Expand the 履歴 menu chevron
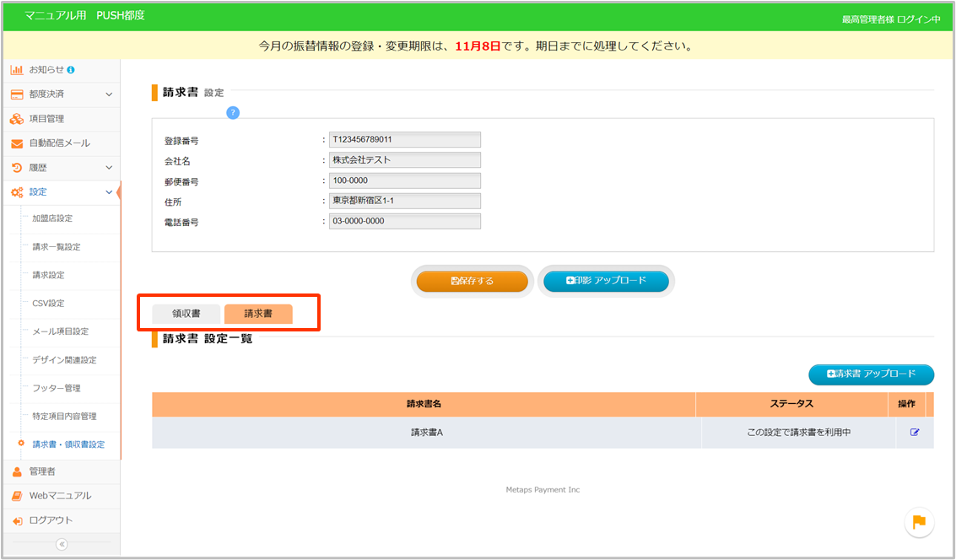 [109, 168]
